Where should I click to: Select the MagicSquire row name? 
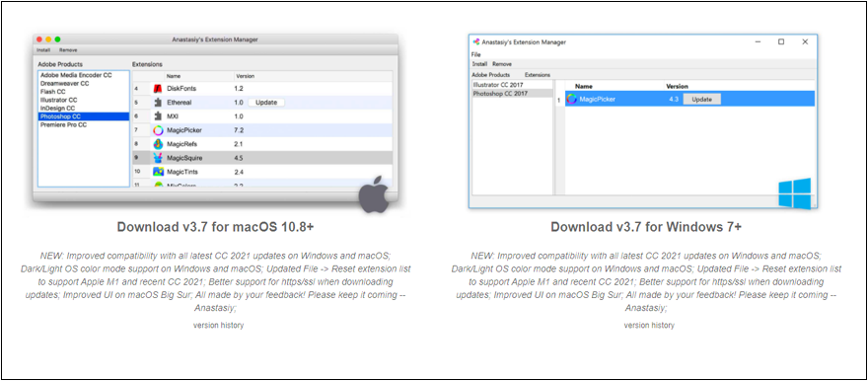pos(184,158)
